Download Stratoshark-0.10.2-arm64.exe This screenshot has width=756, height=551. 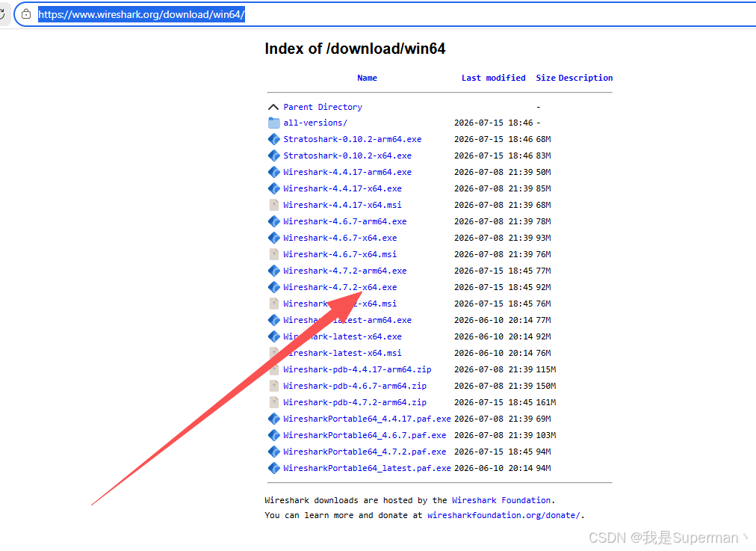352,140
